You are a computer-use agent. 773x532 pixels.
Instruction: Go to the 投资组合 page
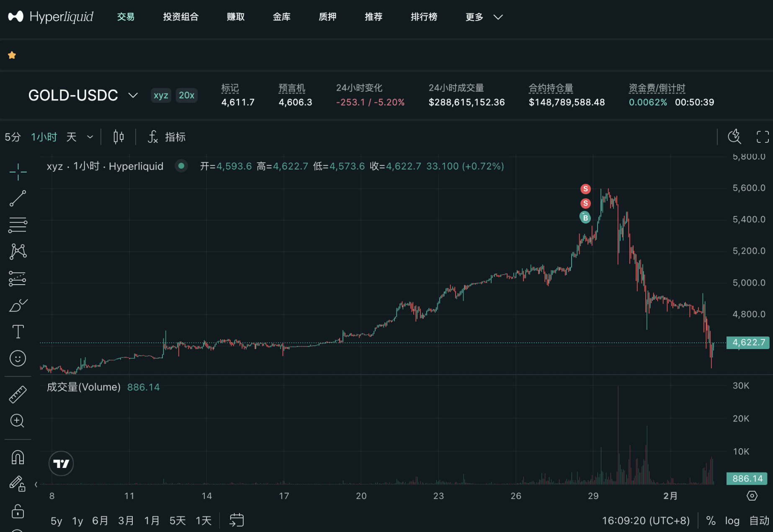(x=180, y=17)
